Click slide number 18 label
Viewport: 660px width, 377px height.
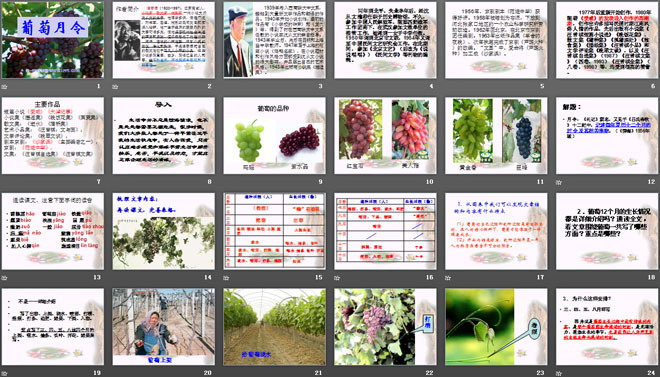click(x=652, y=277)
